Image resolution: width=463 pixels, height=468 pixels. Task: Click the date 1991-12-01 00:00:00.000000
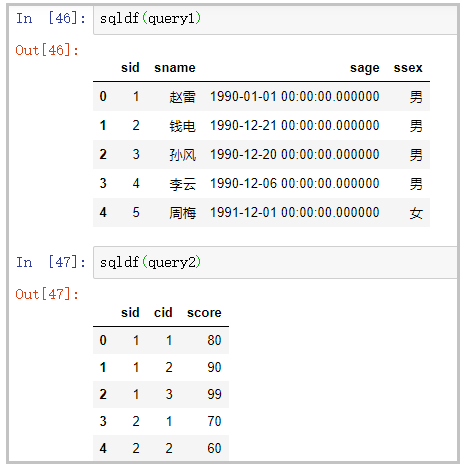[x=295, y=212]
